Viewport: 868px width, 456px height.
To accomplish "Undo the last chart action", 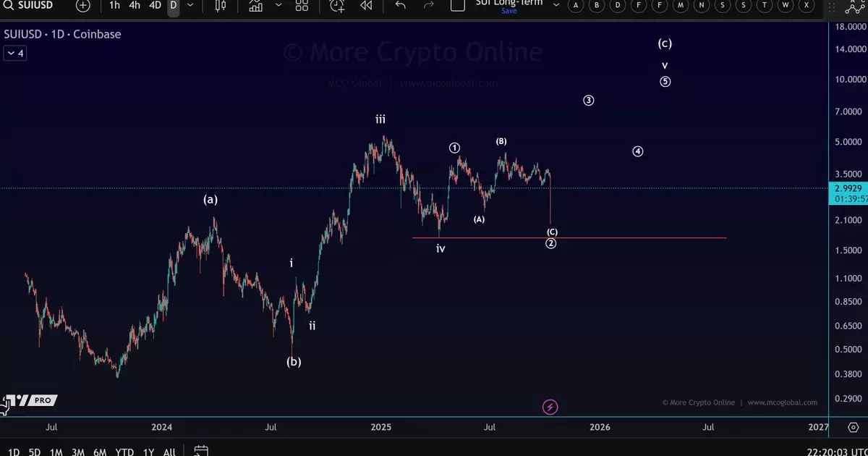I will tap(401, 6).
